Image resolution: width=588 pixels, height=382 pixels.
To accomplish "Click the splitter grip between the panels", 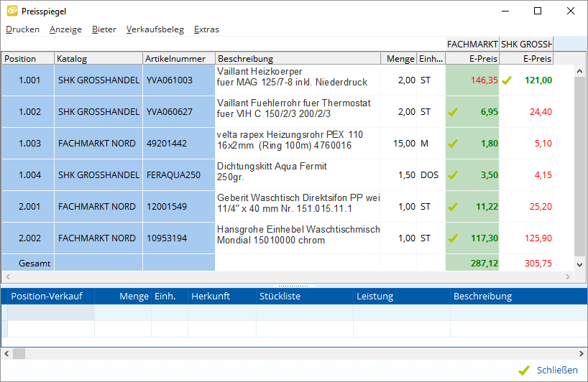I will click(x=293, y=285).
